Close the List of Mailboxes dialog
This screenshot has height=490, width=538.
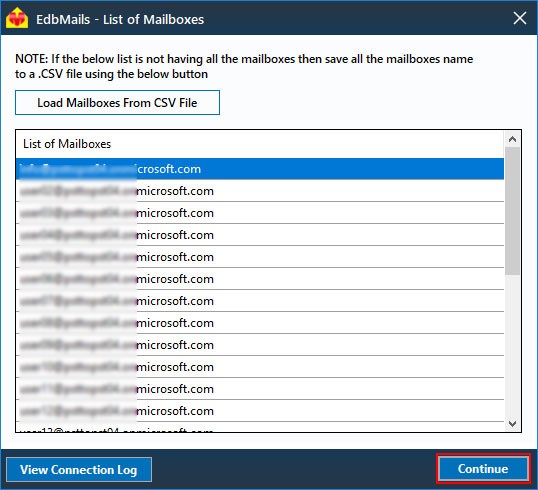pos(519,18)
